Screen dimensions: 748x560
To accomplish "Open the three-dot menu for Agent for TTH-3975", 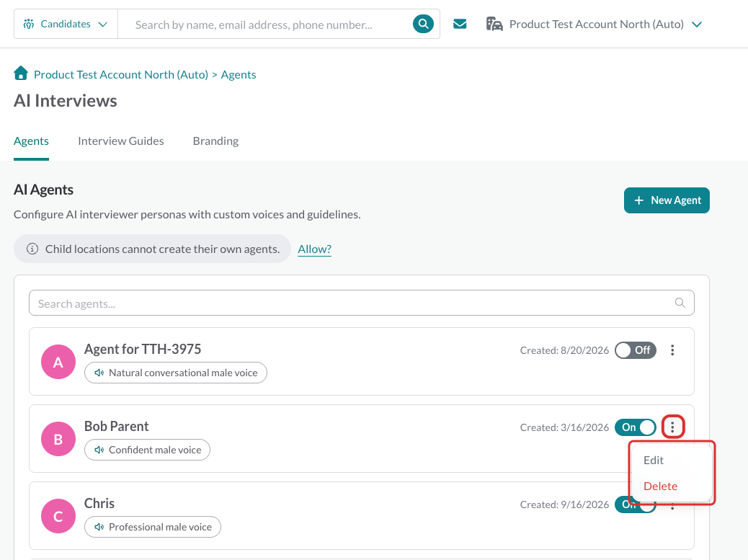I will coord(672,350).
